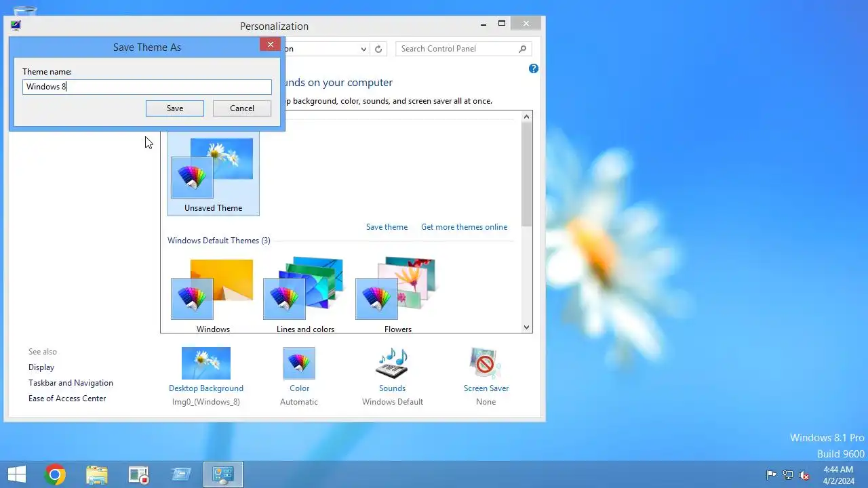Screen dimensions: 868x488
Task: Click the Screen Saver link text
Action: pyautogui.click(x=486, y=388)
